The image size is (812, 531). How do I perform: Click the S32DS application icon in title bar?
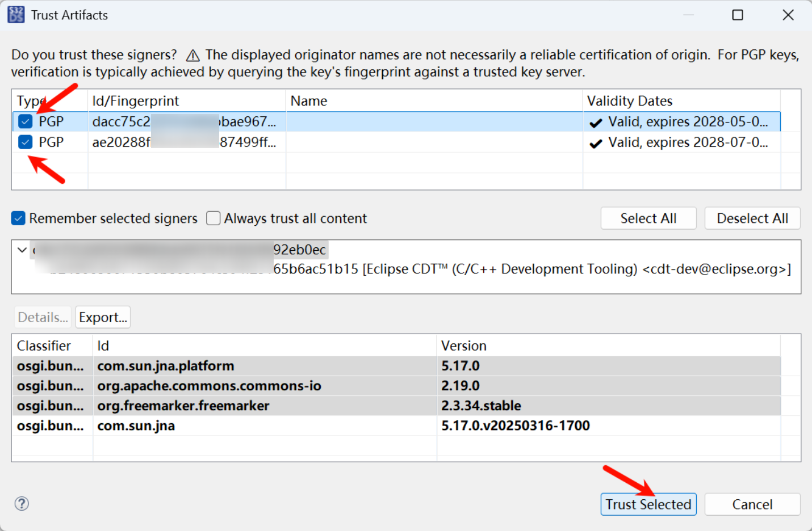click(x=16, y=15)
